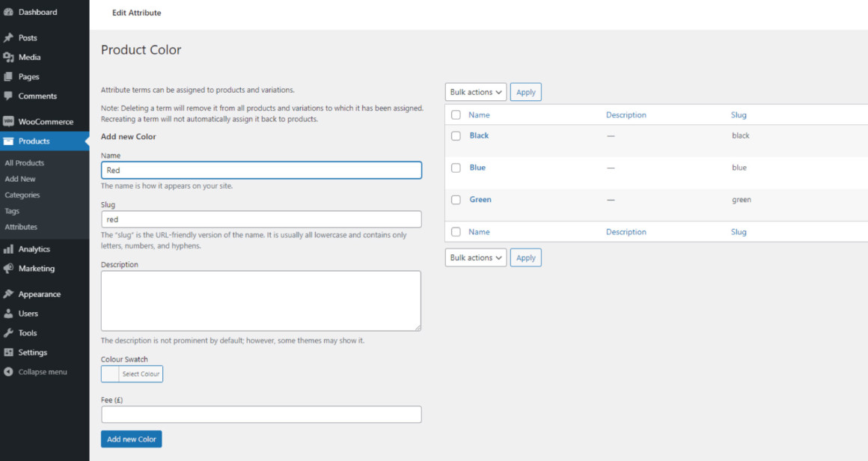
Task: Collapse the admin sidebar menu
Action: click(x=35, y=372)
